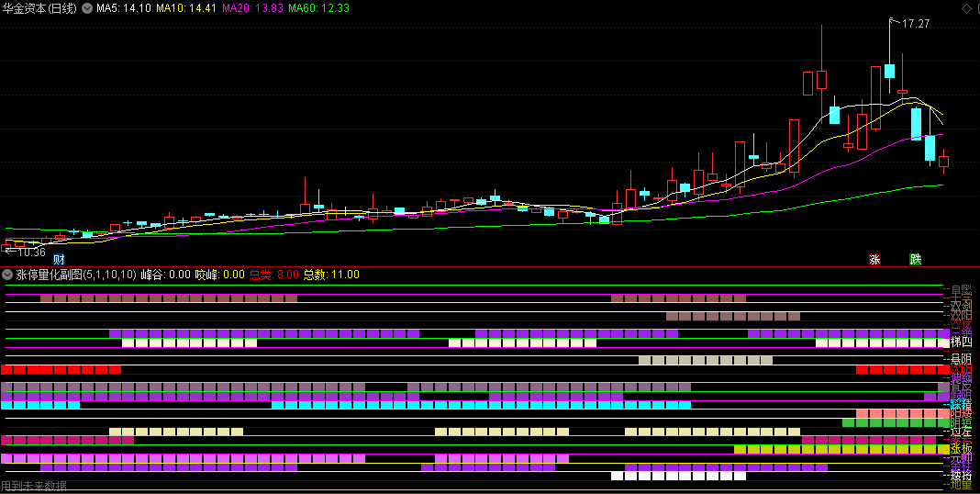Click the first candlestick at the 10.36 low
The height and width of the screenshot is (494, 980).
click(6, 248)
